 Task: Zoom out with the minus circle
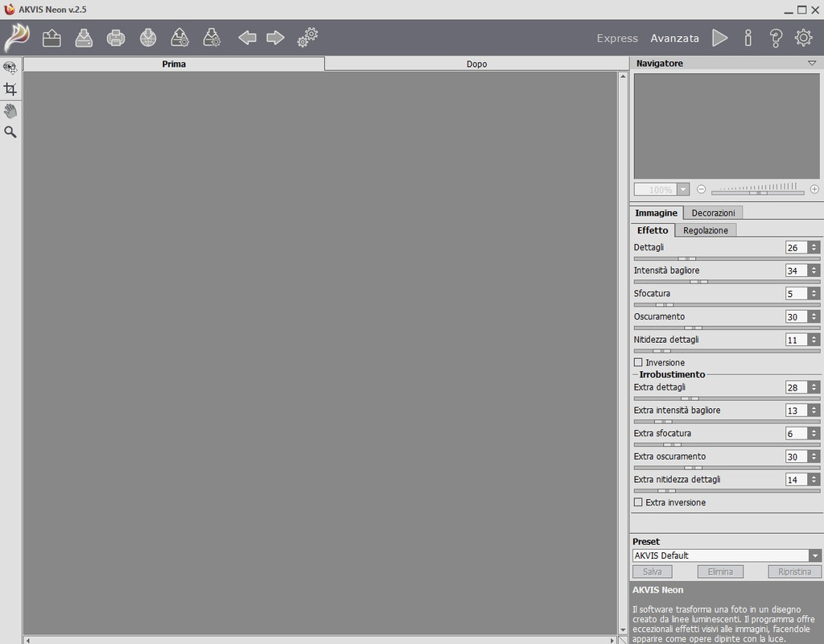[x=701, y=189]
